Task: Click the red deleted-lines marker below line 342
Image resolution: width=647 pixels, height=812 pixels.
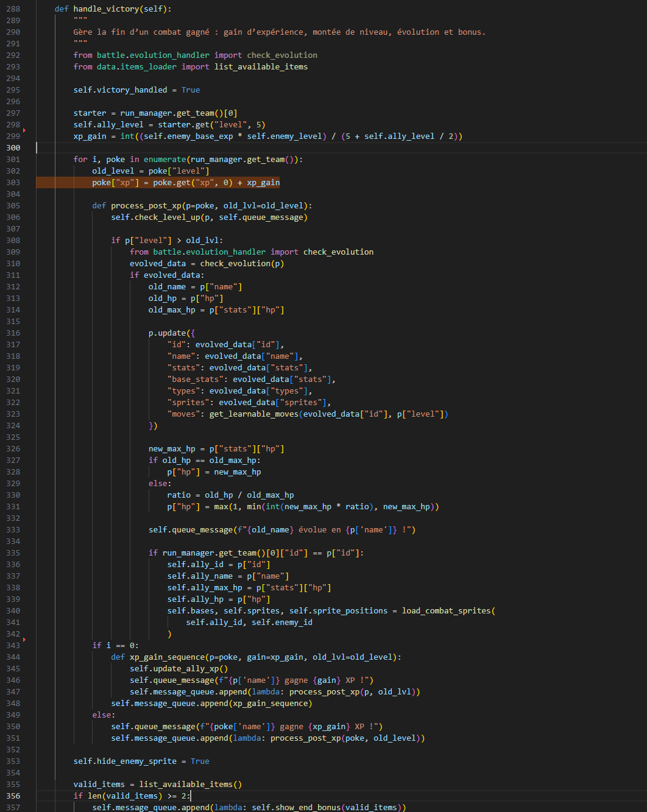Action: (x=24, y=640)
